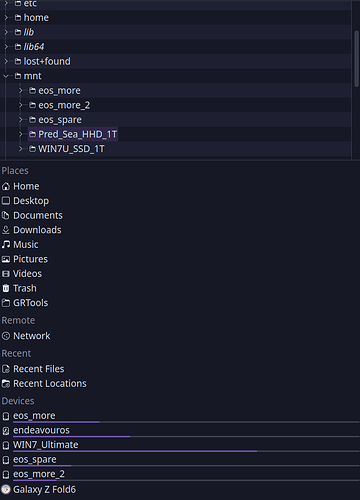Click the Galaxy Z Fold6 device icon

point(6,489)
